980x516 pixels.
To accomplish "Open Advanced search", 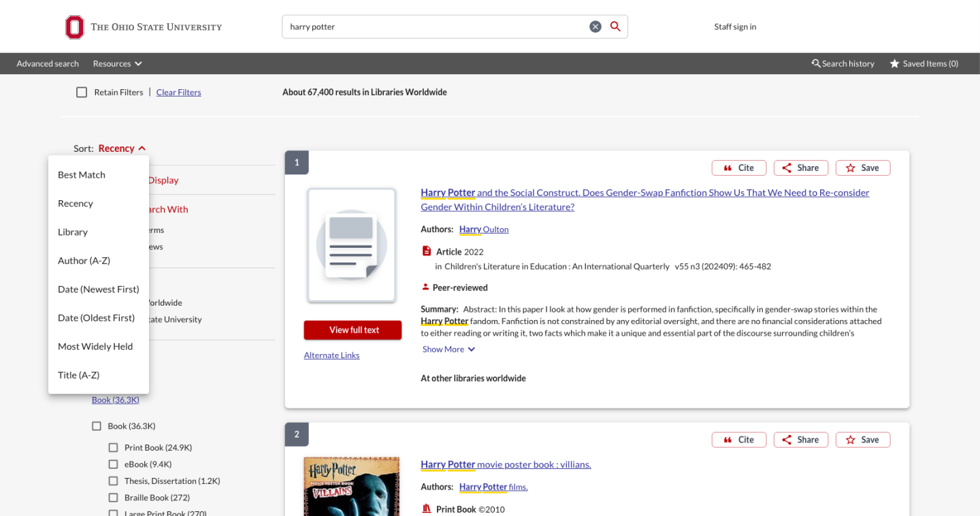I will tap(48, 63).
